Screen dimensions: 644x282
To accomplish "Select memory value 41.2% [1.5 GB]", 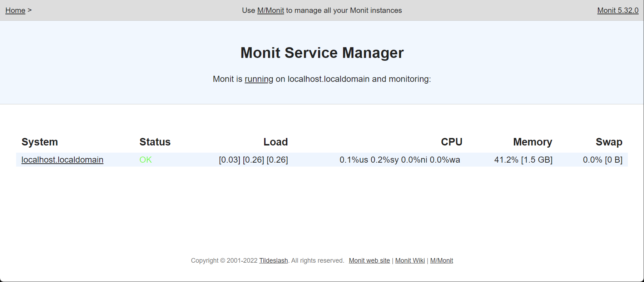I will pos(523,160).
